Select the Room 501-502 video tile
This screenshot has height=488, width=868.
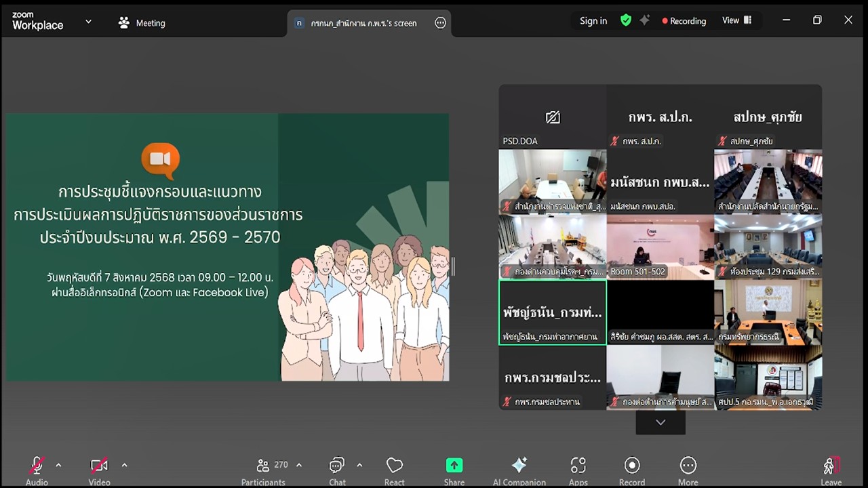coord(660,247)
